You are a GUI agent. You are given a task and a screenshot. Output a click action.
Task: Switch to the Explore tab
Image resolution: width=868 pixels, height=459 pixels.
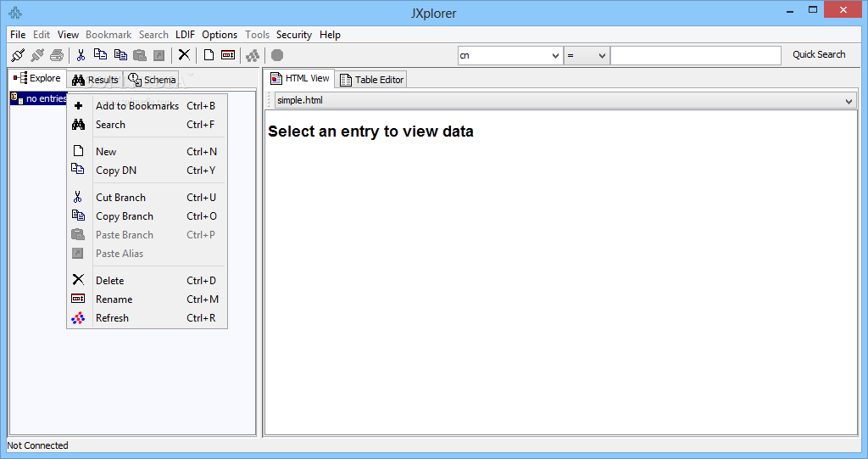tap(37, 78)
